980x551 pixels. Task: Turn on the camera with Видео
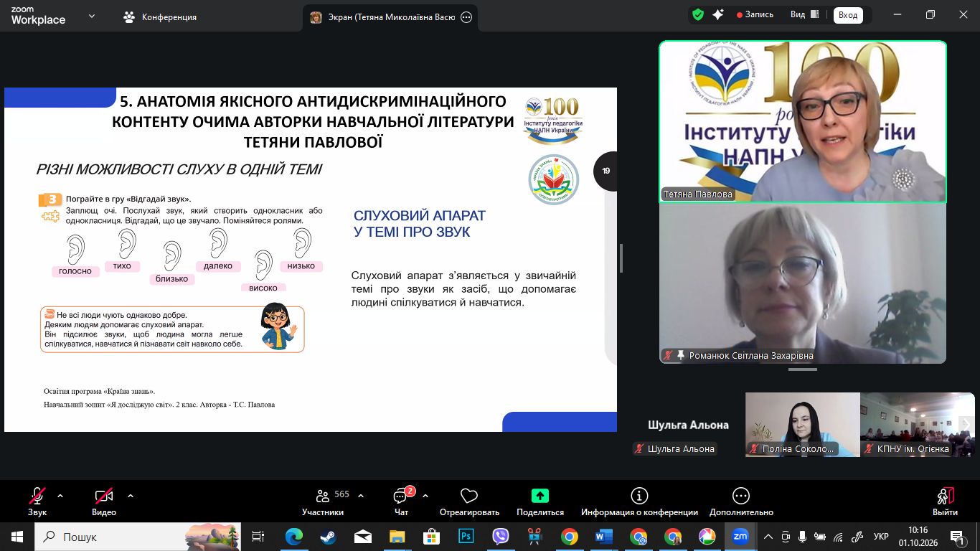pyautogui.click(x=104, y=501)
